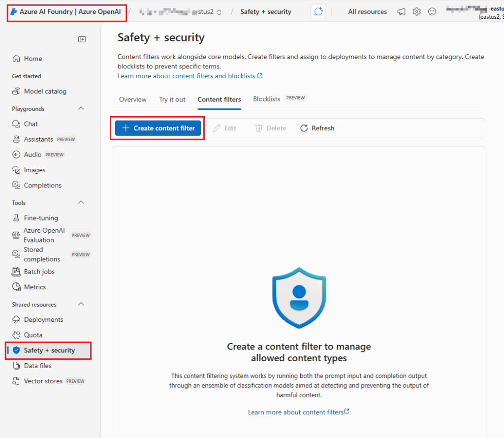The height and width of the screenshot is (438, 504).
Task: Open Learn more about content filters and blocklists link
Action: (190, 76)
